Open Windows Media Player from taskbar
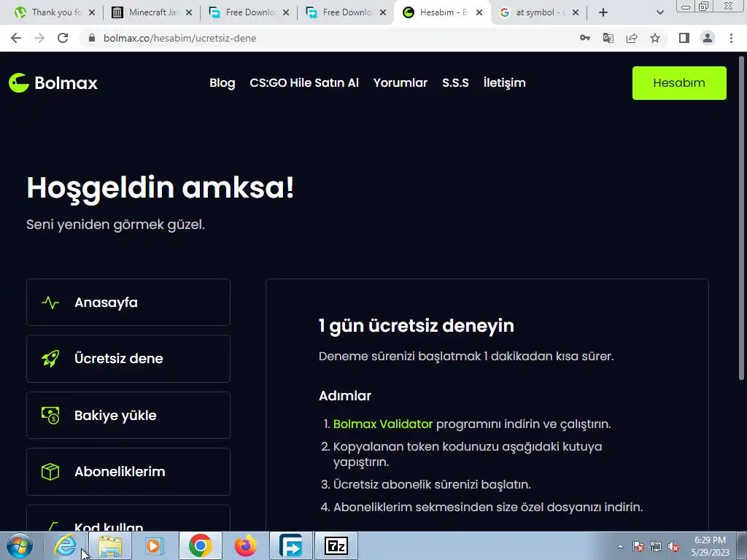Viewport: 747px width, 560px height. point(154,545)
